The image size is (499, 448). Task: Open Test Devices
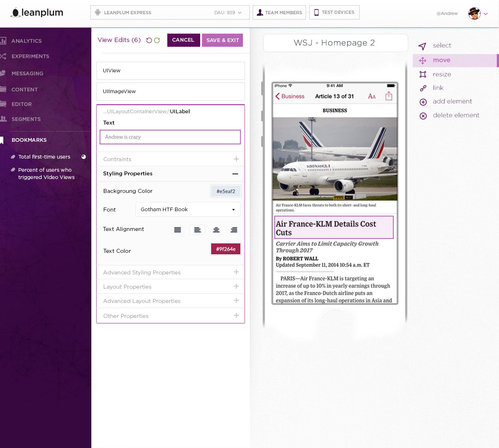click(x=334, y=12)
